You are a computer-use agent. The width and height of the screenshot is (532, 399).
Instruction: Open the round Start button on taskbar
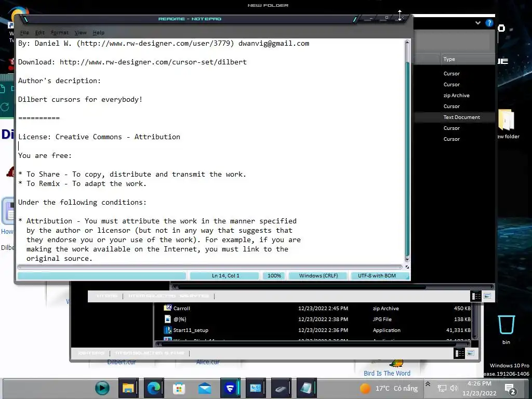point(102,388)
